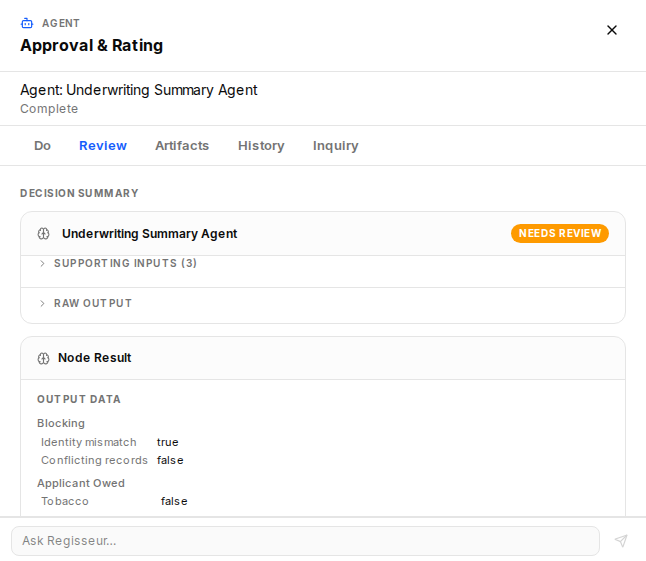Image resolution: width=646 pixels, height=561 pixels.
Task: Click brain icon beside Node Result
Action: [x=43, y=358]
